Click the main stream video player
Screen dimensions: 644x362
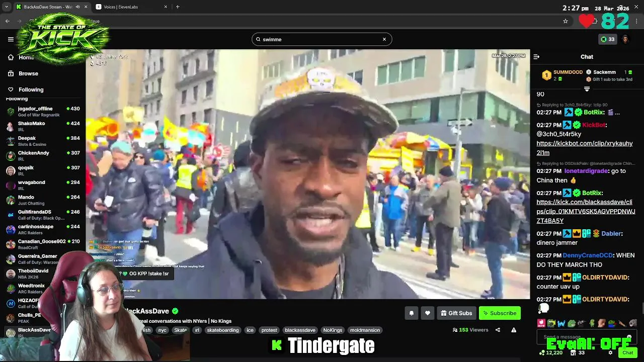[308, 174]
